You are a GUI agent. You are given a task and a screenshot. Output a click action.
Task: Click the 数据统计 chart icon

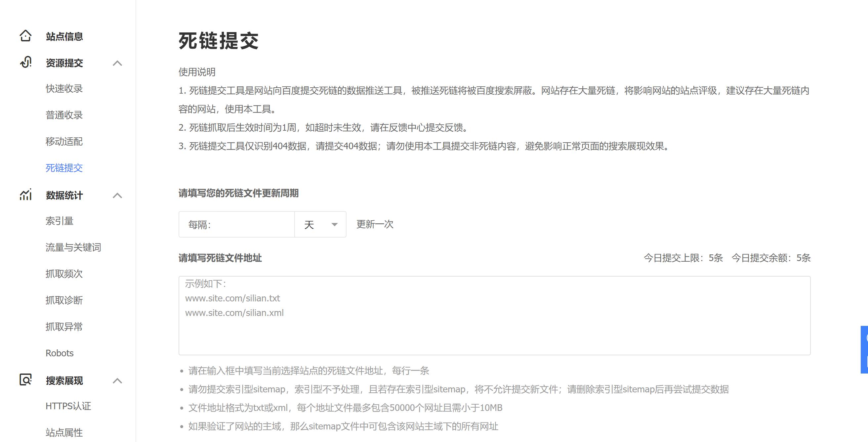pos(25,195)
